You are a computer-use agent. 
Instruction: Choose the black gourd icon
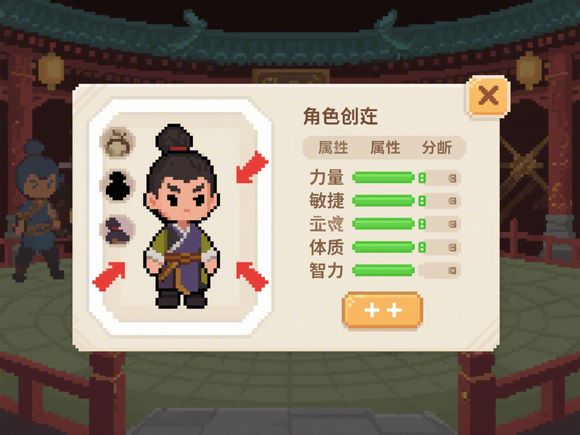click(118, 185)
